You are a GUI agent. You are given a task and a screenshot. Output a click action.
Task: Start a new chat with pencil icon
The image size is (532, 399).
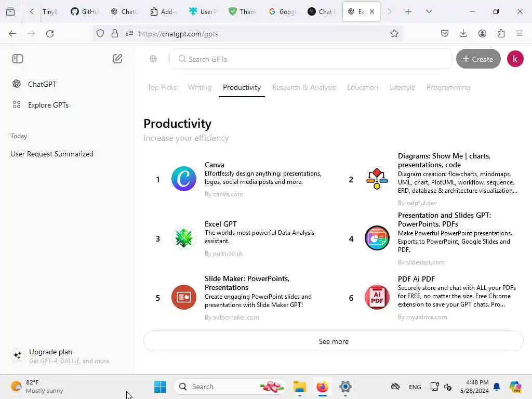[117, 59]
